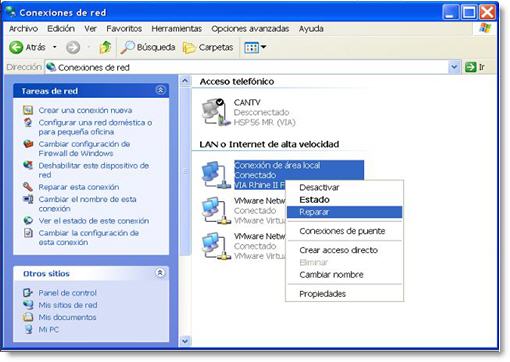
Task: Open Panel de control link
Action: coord(67,293)
